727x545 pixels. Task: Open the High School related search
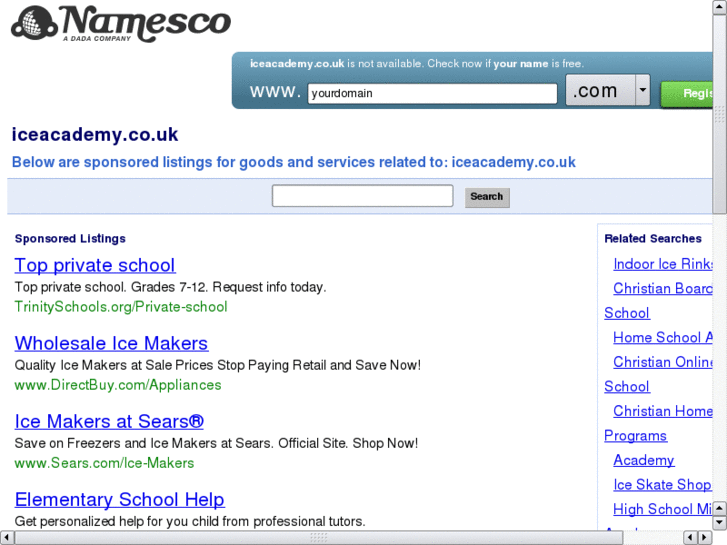pos(663,509)
